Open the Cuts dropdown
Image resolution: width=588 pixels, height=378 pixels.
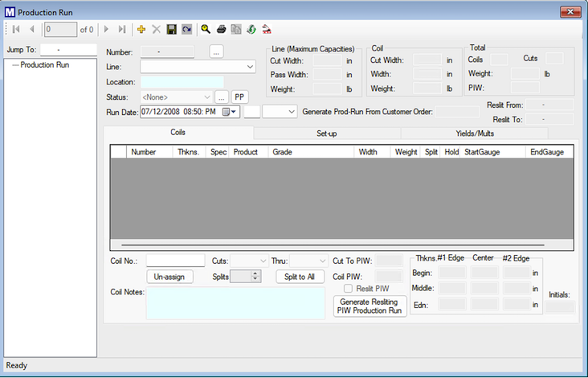click(262, 261)
